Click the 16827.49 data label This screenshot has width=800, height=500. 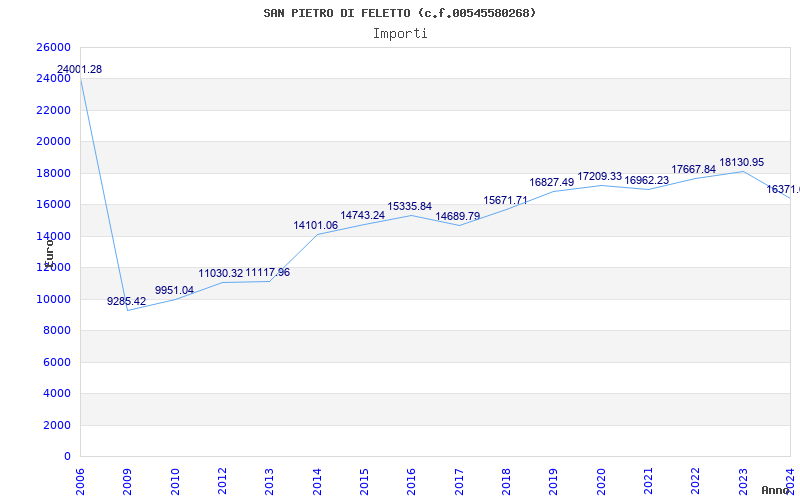click(552, 183)
